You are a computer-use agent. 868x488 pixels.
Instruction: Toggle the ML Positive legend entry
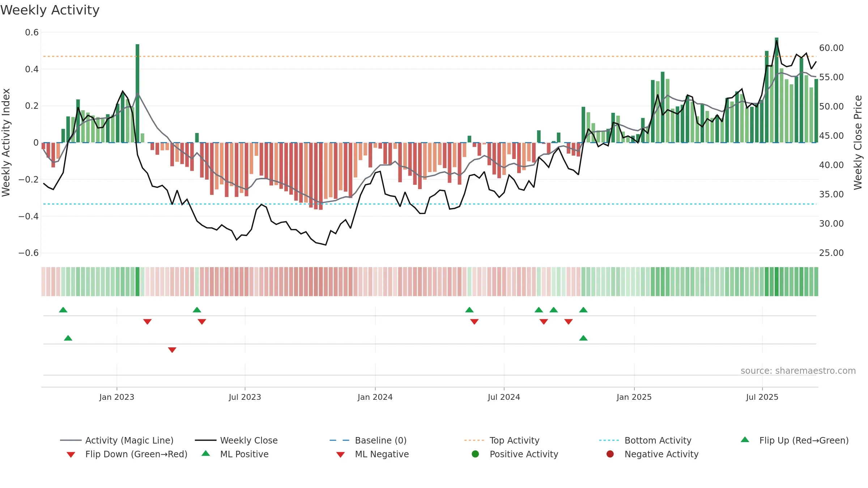[235, 454]
